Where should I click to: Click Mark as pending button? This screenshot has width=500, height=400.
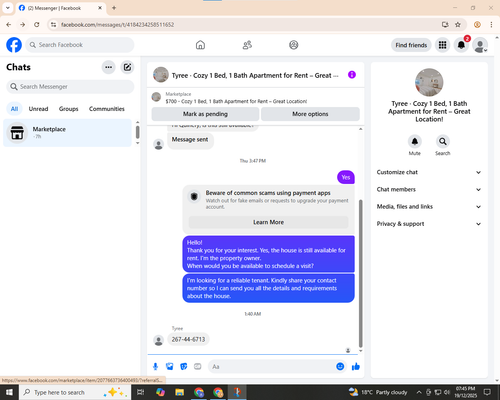click(205, 114)
